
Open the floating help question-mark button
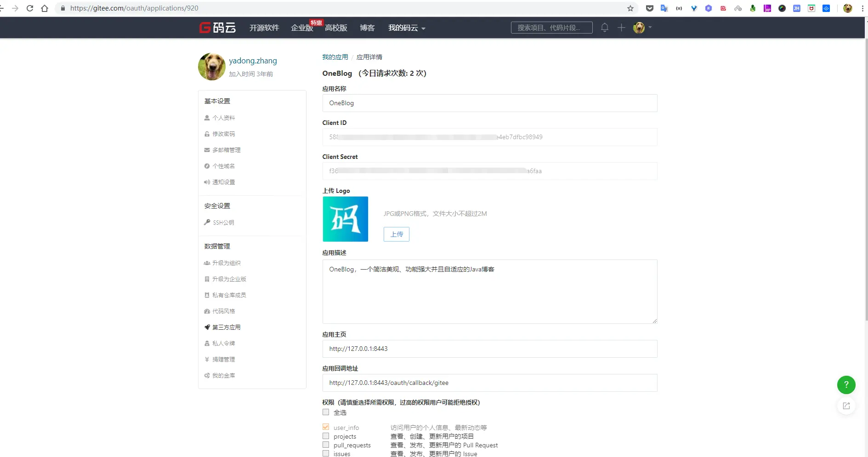pyautogui.click(x=846, y=385)
